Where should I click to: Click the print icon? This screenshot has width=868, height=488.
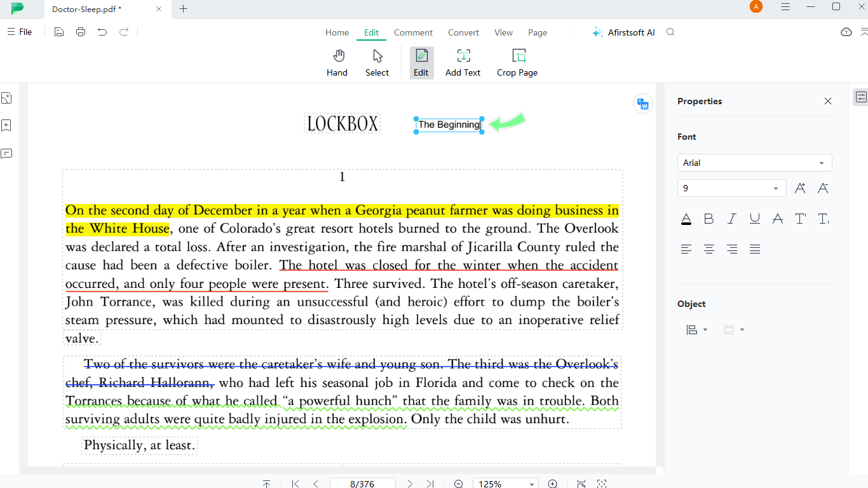click(81, 32)
